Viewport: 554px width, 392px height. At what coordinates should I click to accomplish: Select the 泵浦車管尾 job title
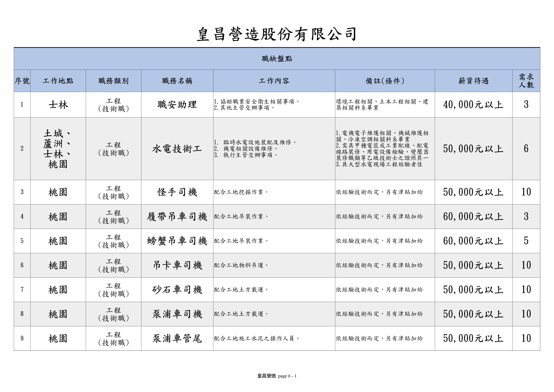(177, 339)
